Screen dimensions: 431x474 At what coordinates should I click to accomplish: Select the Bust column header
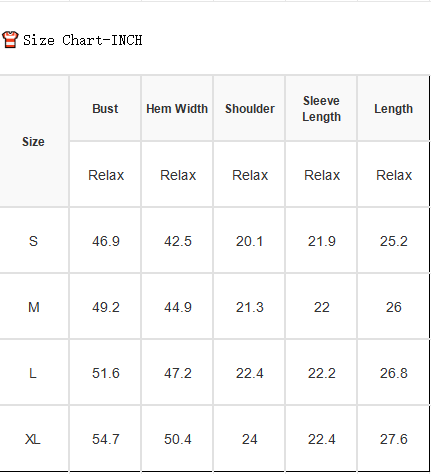click(x=105, y=109)
